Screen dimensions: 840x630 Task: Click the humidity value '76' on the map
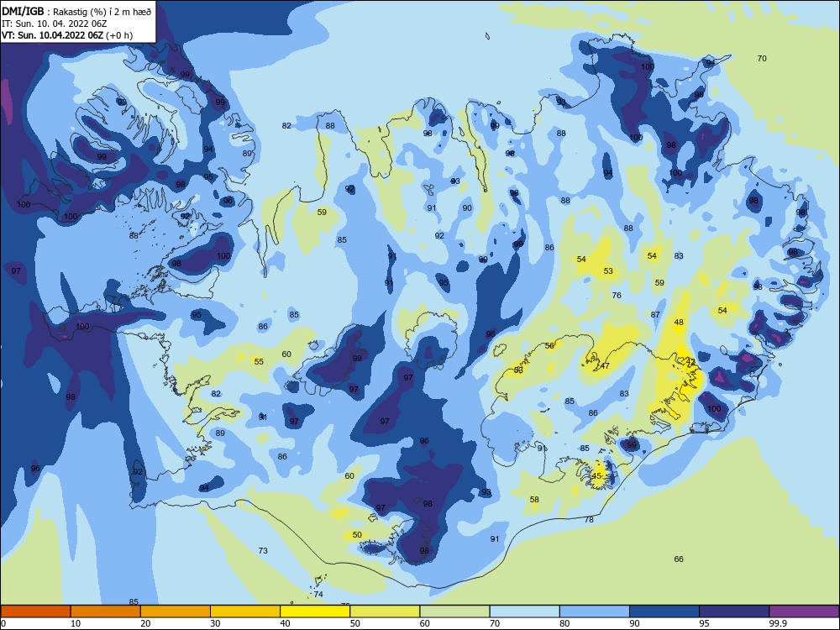coord(617,295)
